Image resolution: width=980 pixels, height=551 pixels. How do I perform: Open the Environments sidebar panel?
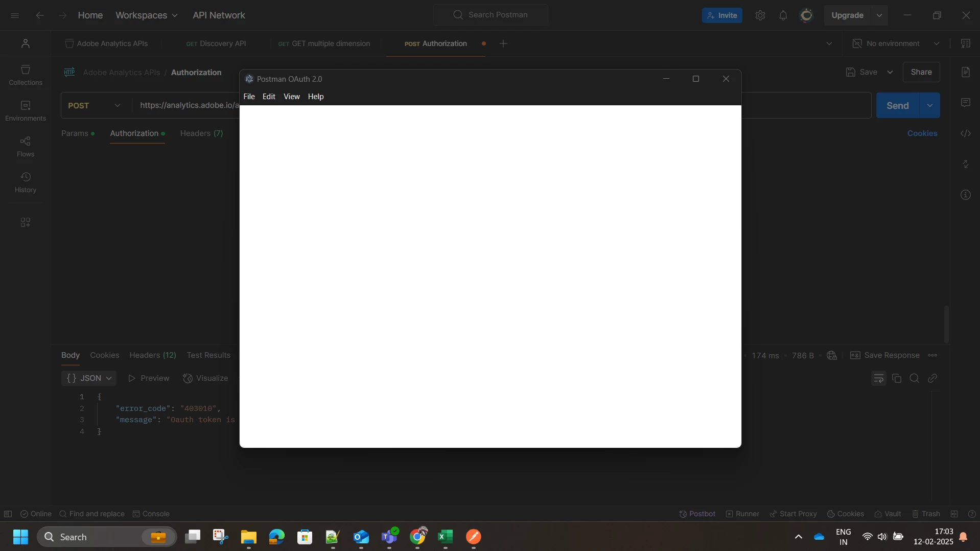(x=26, y=110)
